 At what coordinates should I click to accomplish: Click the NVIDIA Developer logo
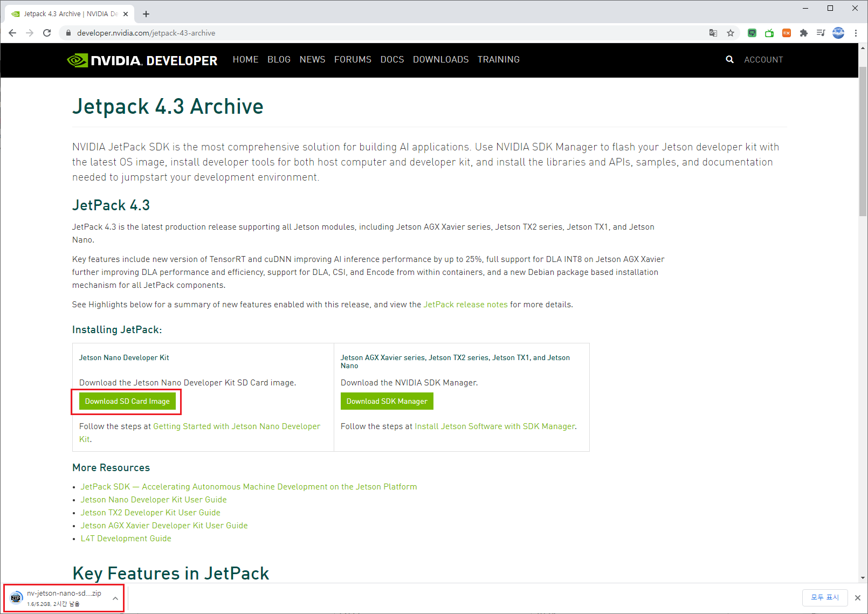click(x=142, y=60)
